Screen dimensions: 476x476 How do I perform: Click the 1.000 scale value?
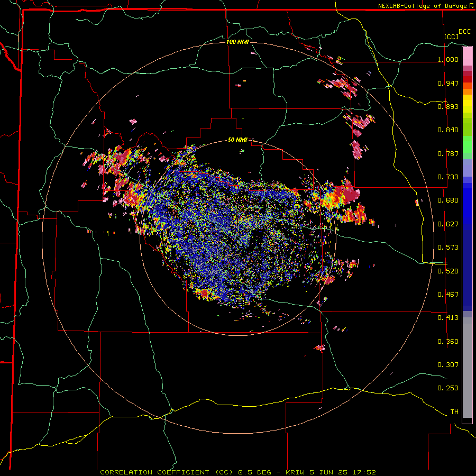point(448,59)
